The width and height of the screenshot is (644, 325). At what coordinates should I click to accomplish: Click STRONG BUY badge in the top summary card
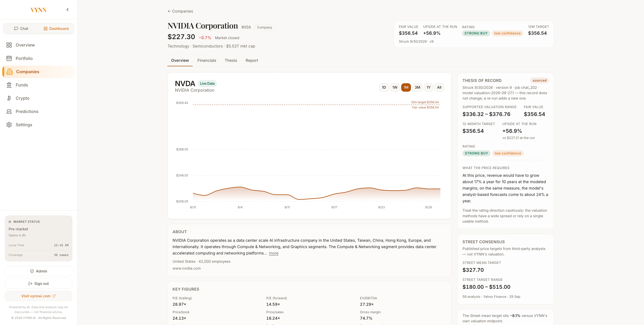(476, 33)
